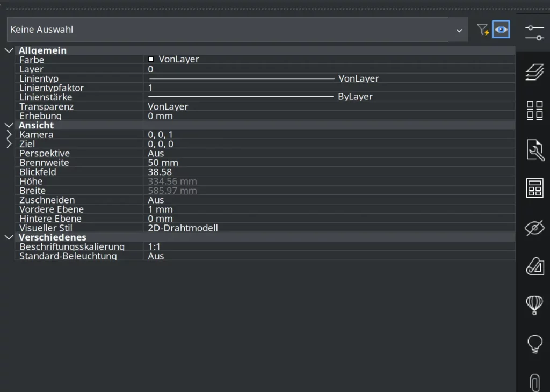Open the materials roll panel icon

point(535,266)
